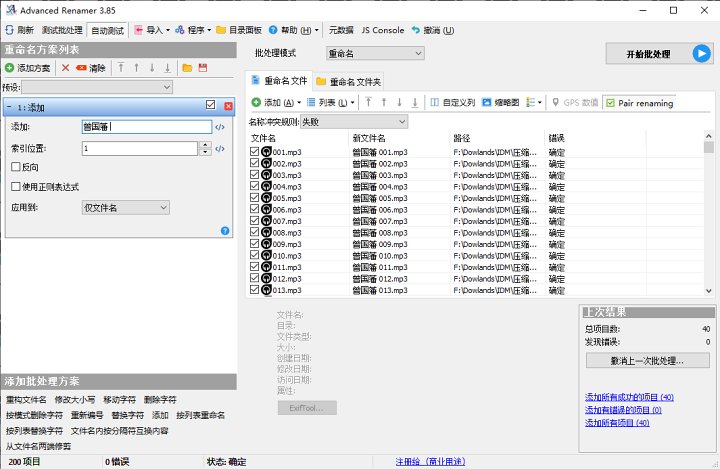This screenshot has height=469, width=720.
Task: Switch to the 重命名文件夹 tab
Action: [x=349, y=81]
